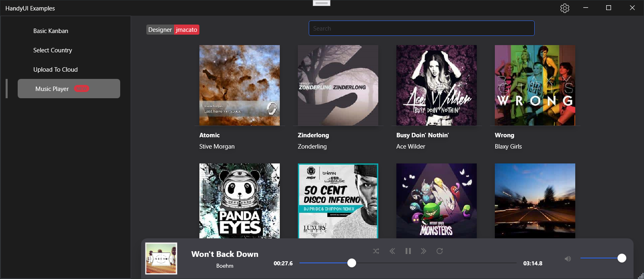The width and height of the screenshot is (644, 279).
Task: Skip to next track
Action: pos(423,251)
